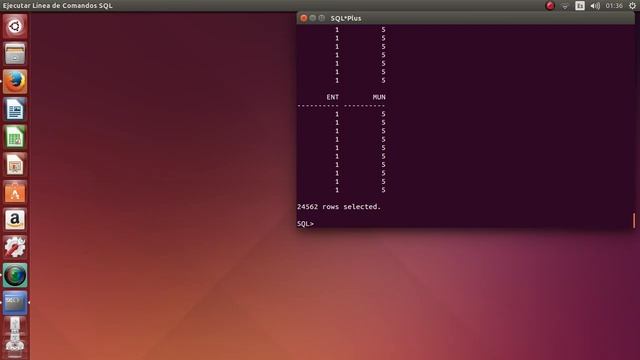The width and height of the screenshot is (640, 360).
Task: Click the SQL*Plus terminal scrollbar handle
Action: point(633,220)
